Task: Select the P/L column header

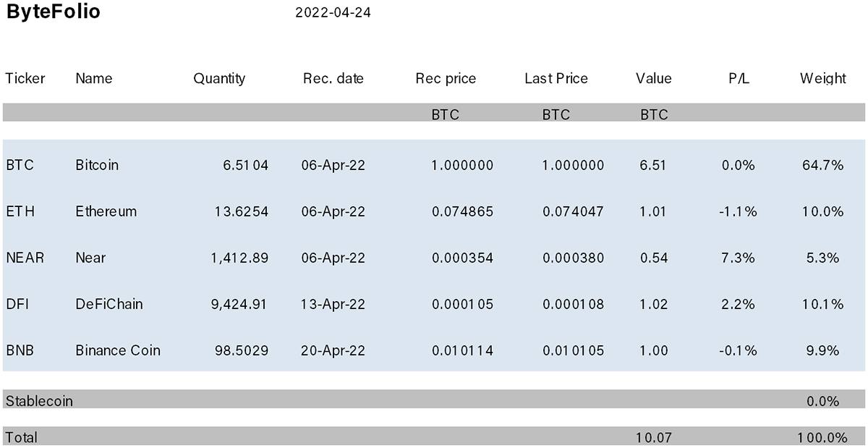Action: pos(739,78)
